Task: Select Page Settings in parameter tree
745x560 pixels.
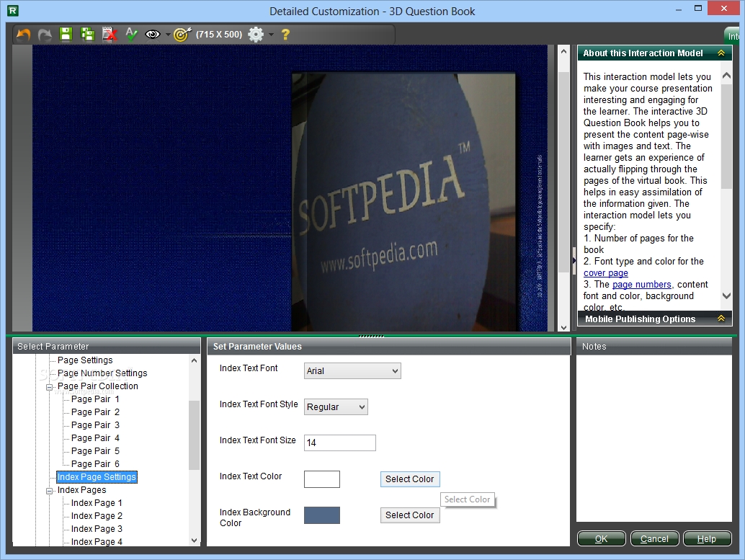Action: coord(85,360)
